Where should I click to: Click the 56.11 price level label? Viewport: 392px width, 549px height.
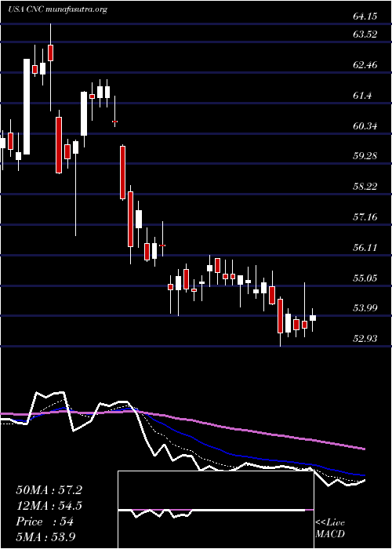(365, 248)
